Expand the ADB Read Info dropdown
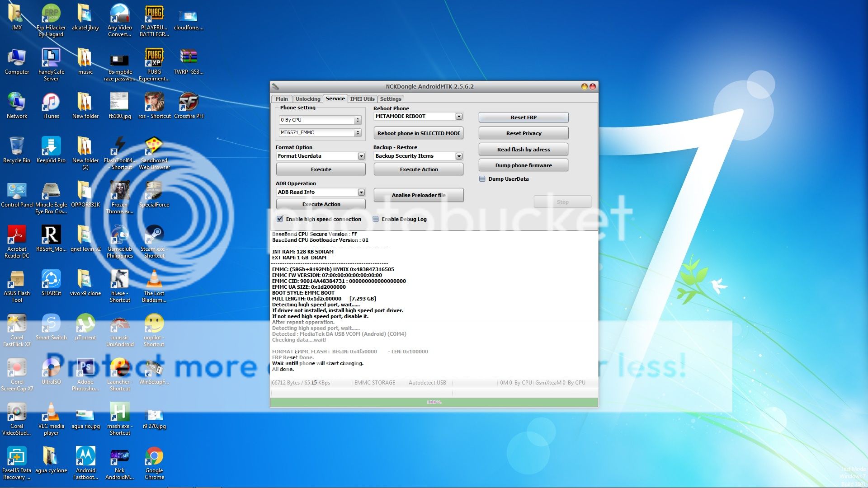The height and width of the screenshot is (488, 868). pos(361,192)
